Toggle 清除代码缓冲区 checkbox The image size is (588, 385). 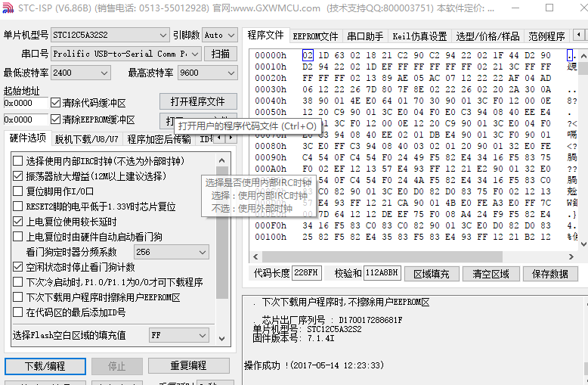pyautogui.click(x=55, y=103)
